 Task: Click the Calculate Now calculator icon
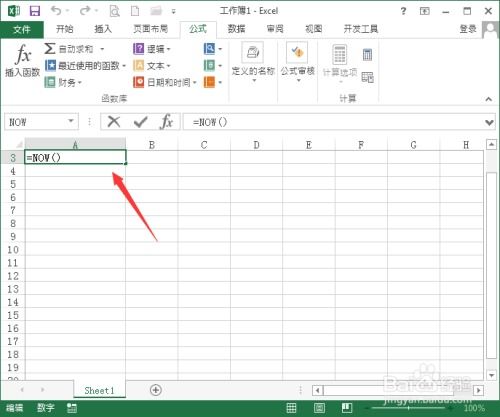point(367,54)
